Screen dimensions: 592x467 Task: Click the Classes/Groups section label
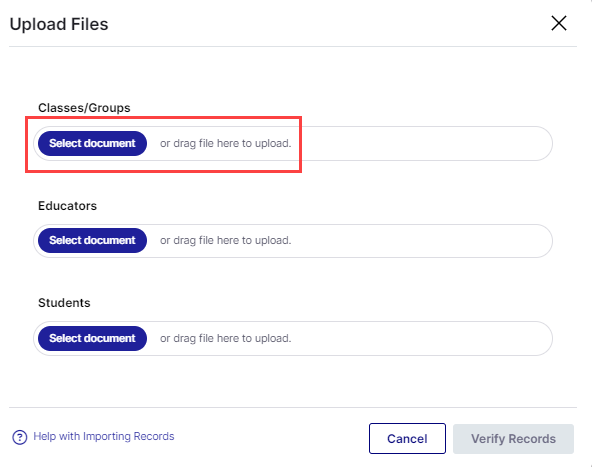click(84, 108)
